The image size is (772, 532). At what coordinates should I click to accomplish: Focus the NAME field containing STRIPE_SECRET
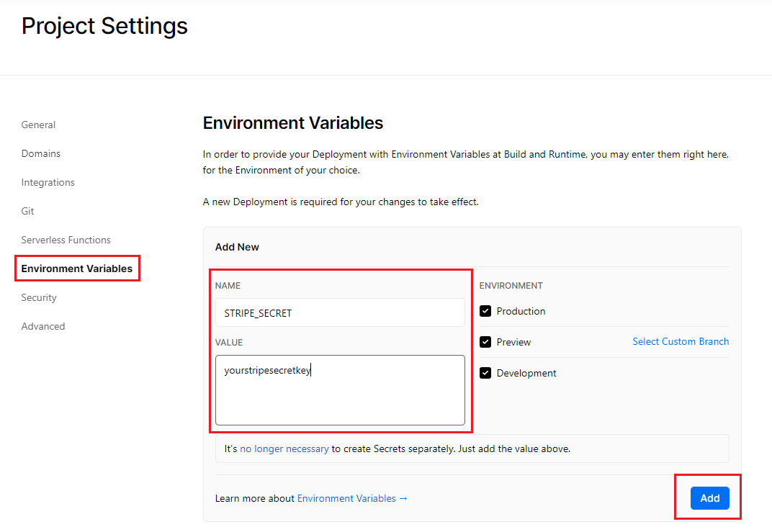pos(340,312)
